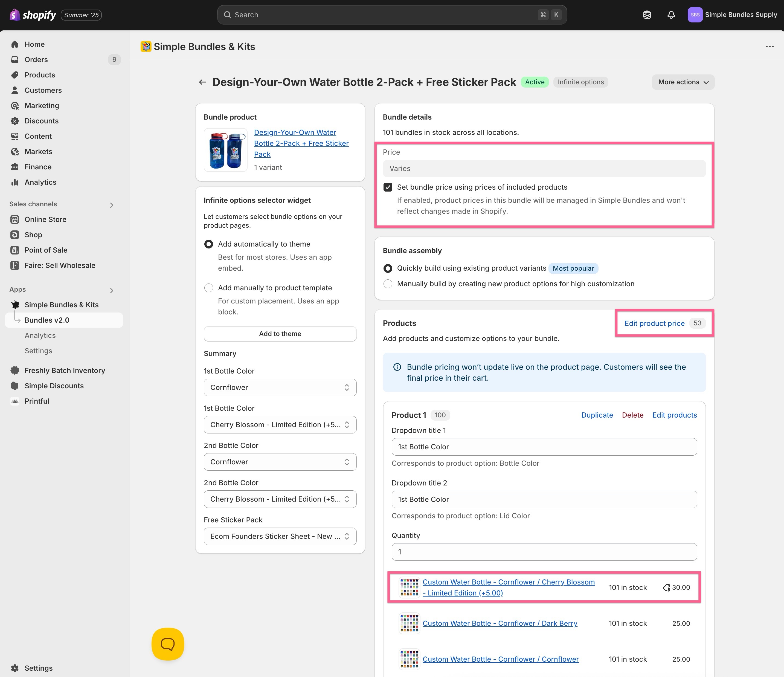Click the top Search bar
The height and width of the screenshot is (677, 784).
pos(392,15)
